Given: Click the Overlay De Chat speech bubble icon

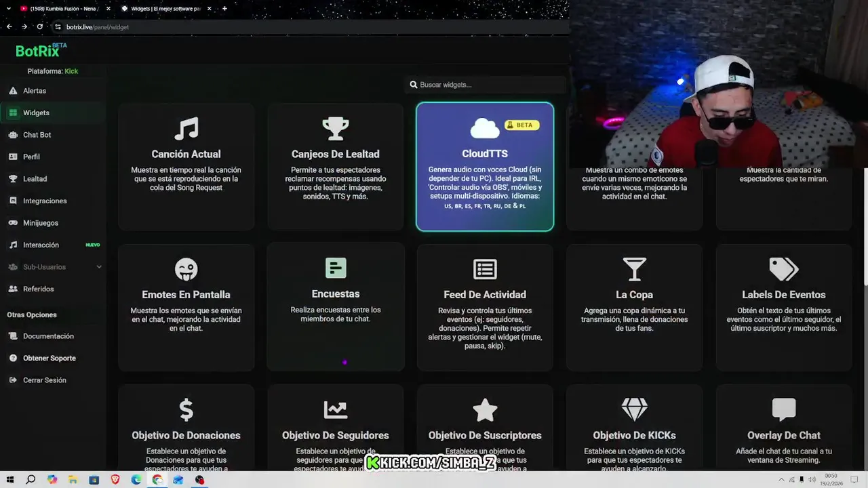Looking at the screenshot, I should point(784,409).
